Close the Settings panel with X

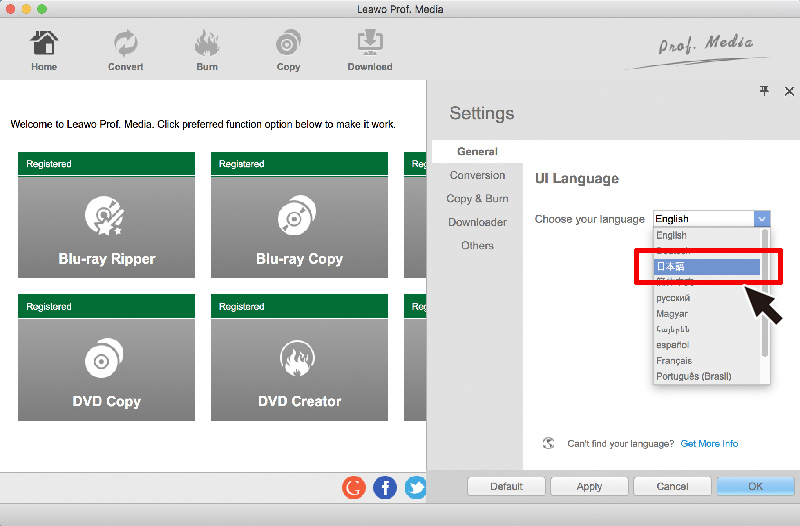click(x=789, y=91)
